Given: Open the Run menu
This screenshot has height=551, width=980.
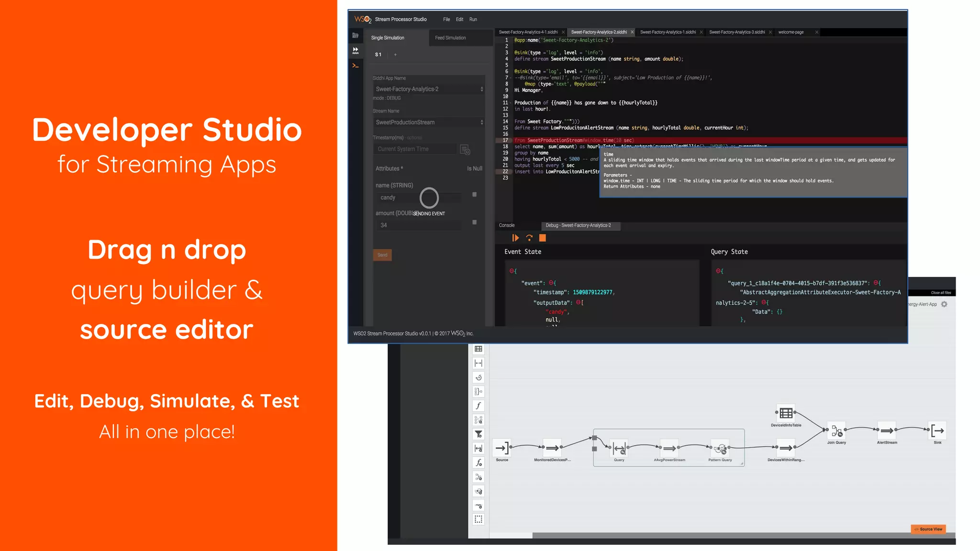Looking at the screenshot, I should click(x=473, y=20).
